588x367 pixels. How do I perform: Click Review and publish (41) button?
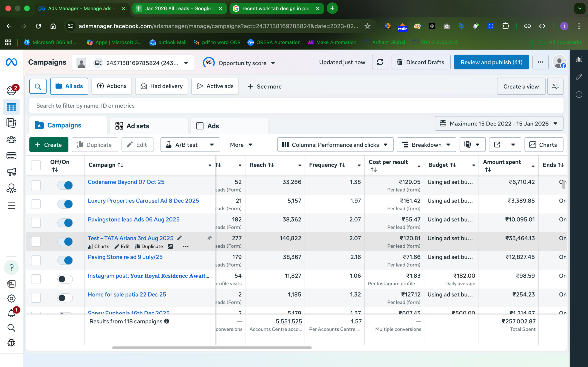[x=491, y=62]
